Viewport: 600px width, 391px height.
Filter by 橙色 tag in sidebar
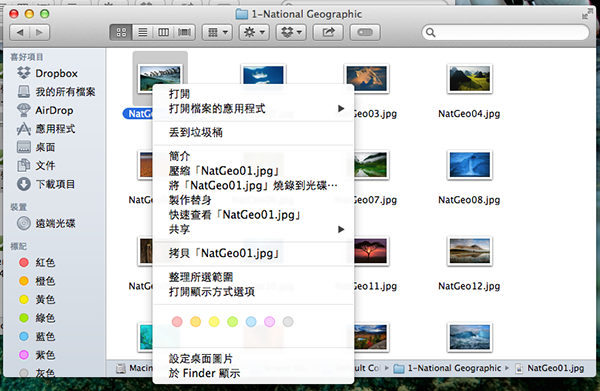point(37,281)
